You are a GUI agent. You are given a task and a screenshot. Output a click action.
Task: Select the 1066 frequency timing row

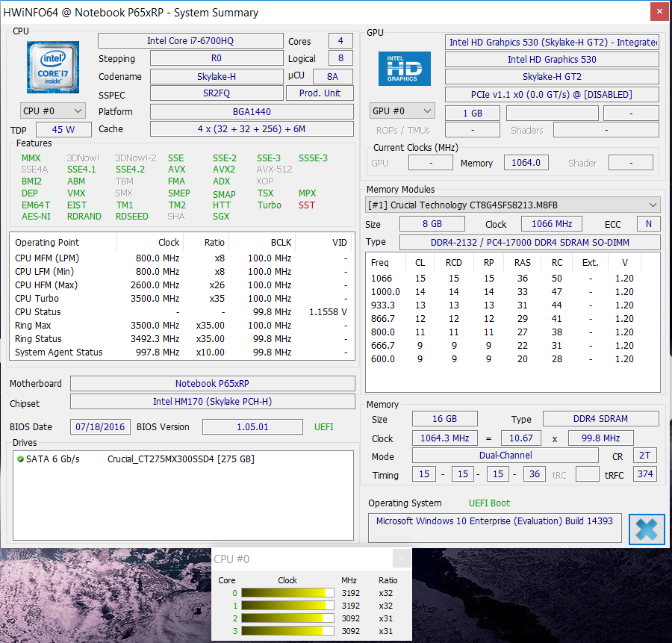click(x=512, y=279)
